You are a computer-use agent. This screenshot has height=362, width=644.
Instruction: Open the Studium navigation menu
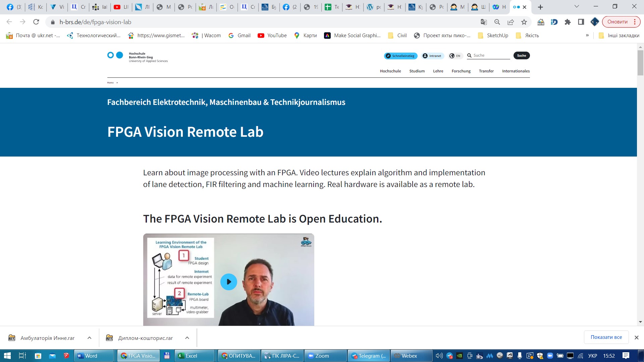coord(417,71)
